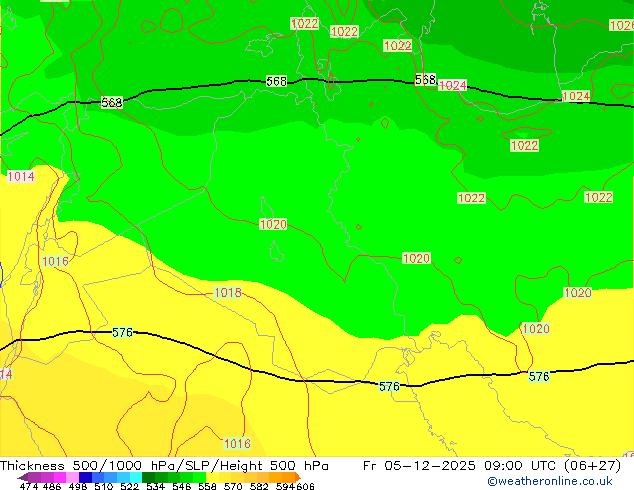Click the 1016 label near left coast
The height and width of the screenshot is (490, 634).
(x=55, y=261)
